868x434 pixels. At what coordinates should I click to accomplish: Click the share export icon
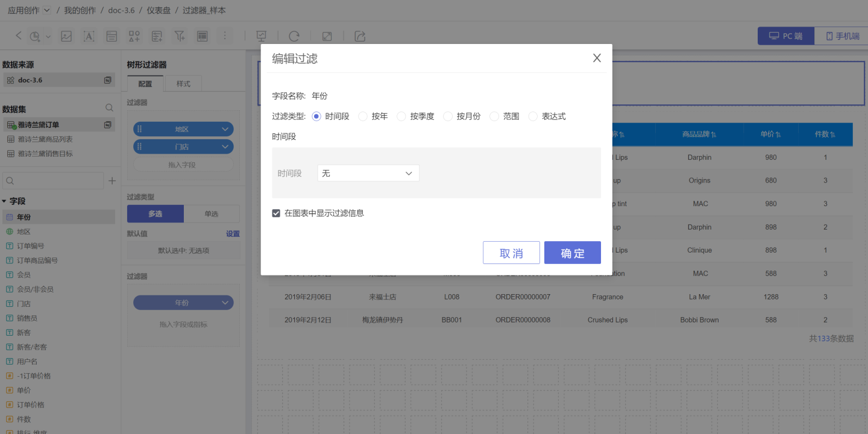(x=360, y=36)
